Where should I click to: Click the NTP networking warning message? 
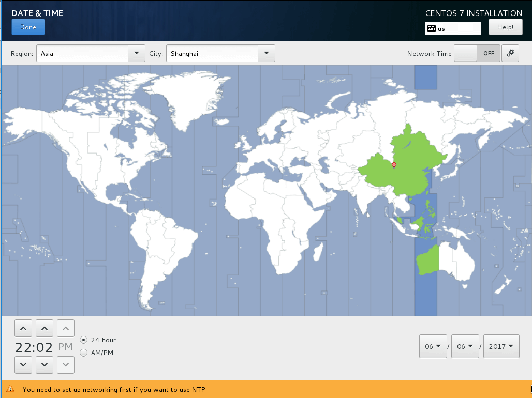[114, 390]
